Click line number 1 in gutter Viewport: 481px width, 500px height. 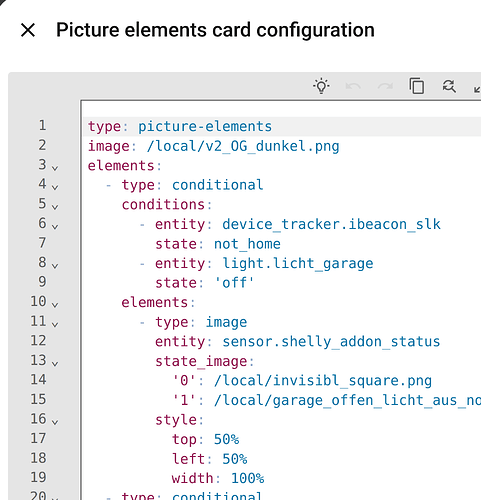point(42,126)
